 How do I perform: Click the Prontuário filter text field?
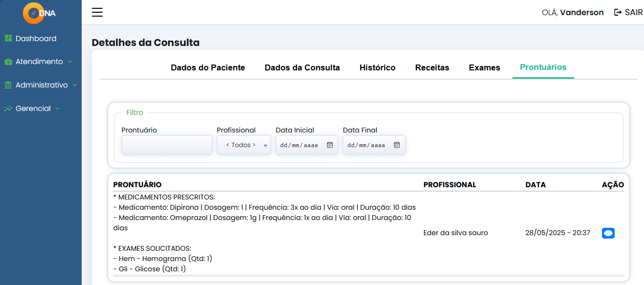167,145
